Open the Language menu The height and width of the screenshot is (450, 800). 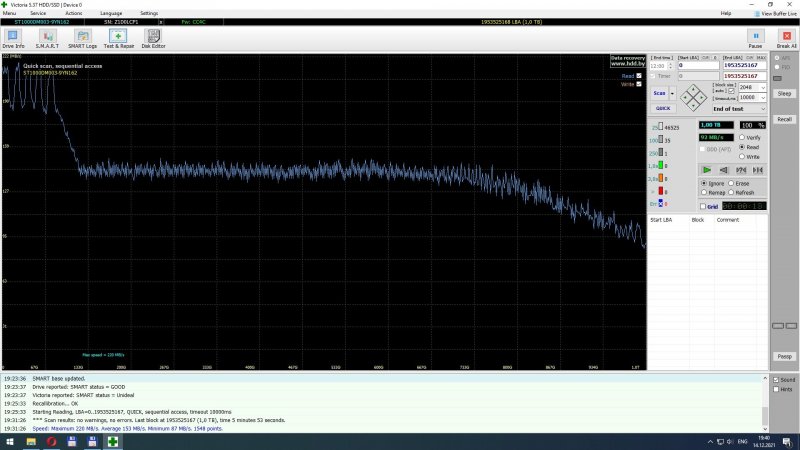[111, 13]
